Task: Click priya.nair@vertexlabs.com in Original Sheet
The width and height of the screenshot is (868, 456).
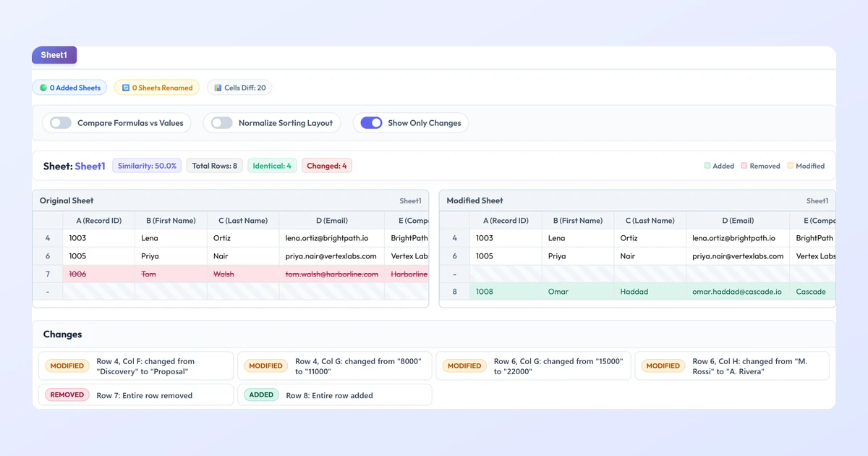Action: (332, 256)
